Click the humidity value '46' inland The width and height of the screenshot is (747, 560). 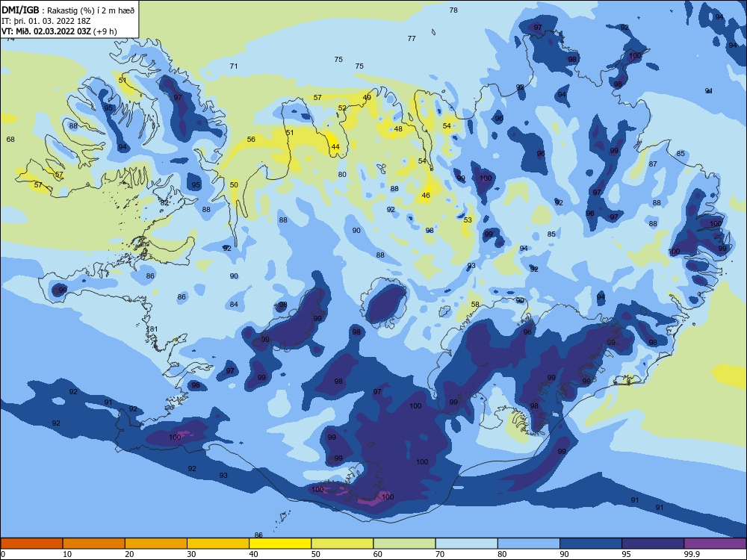click(x=426, y=195)
